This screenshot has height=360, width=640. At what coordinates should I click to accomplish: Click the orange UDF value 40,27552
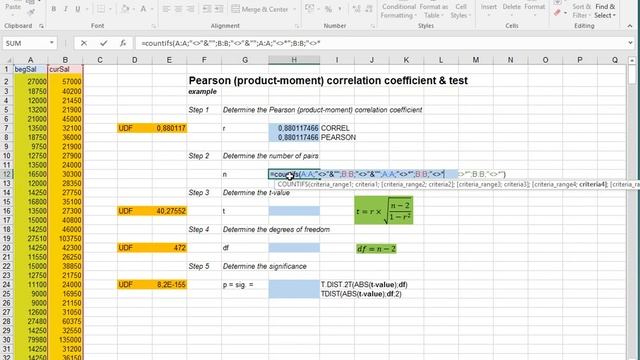[169, 211]
